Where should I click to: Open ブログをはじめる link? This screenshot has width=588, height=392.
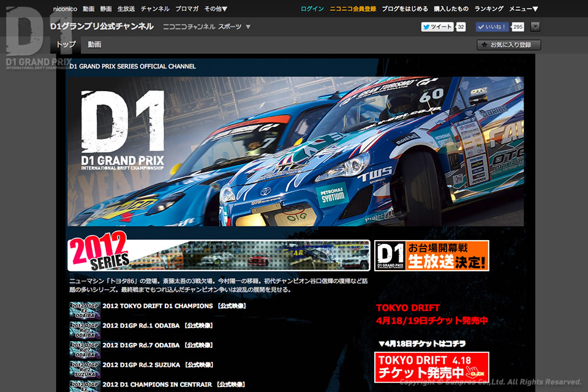coord(405,9)
